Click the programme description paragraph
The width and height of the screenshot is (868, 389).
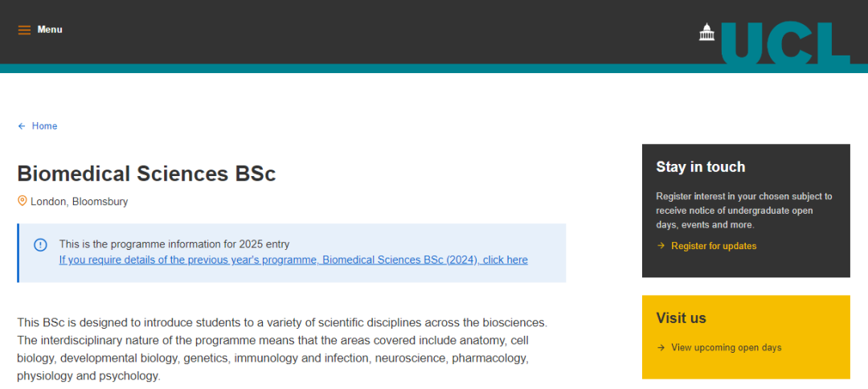point(282,349)
